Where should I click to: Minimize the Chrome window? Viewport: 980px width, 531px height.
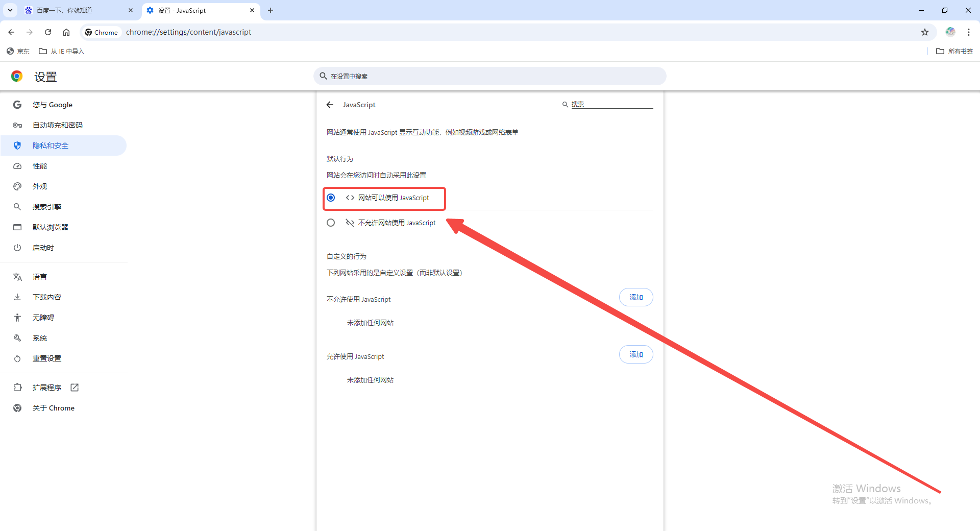[x=921, y=10]
